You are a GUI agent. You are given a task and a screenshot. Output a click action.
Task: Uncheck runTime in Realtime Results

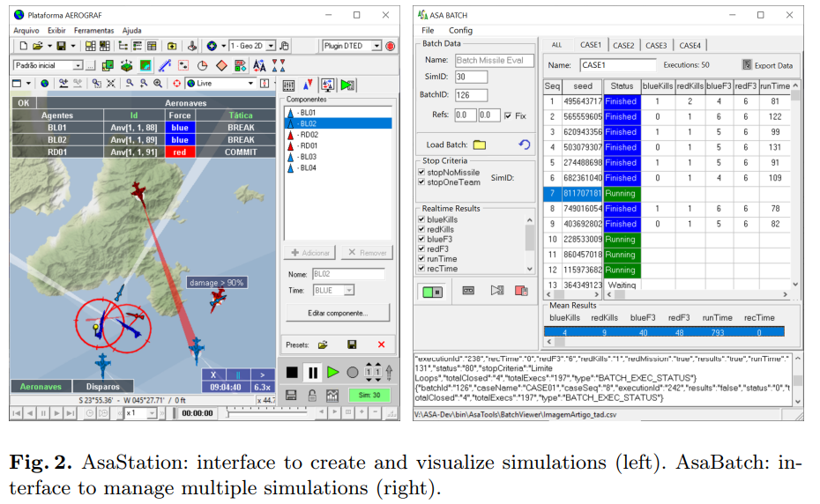(x=421, y=258)
